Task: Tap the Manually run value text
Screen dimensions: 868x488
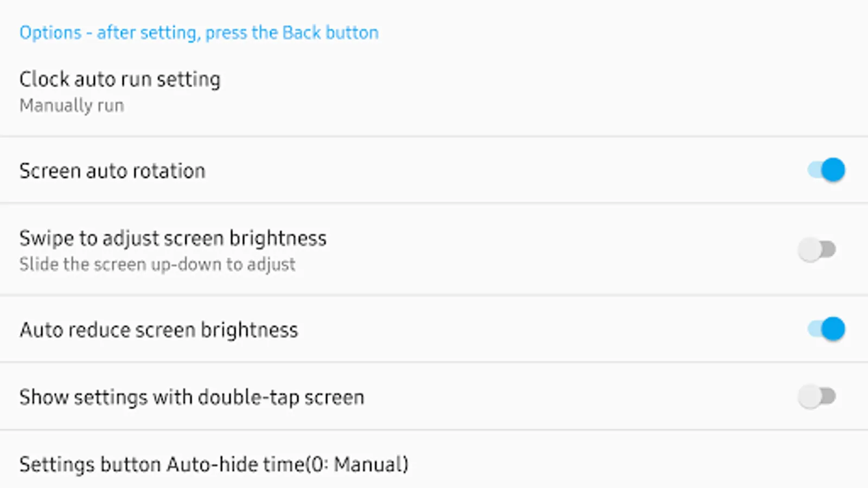Action: [72, 105]
